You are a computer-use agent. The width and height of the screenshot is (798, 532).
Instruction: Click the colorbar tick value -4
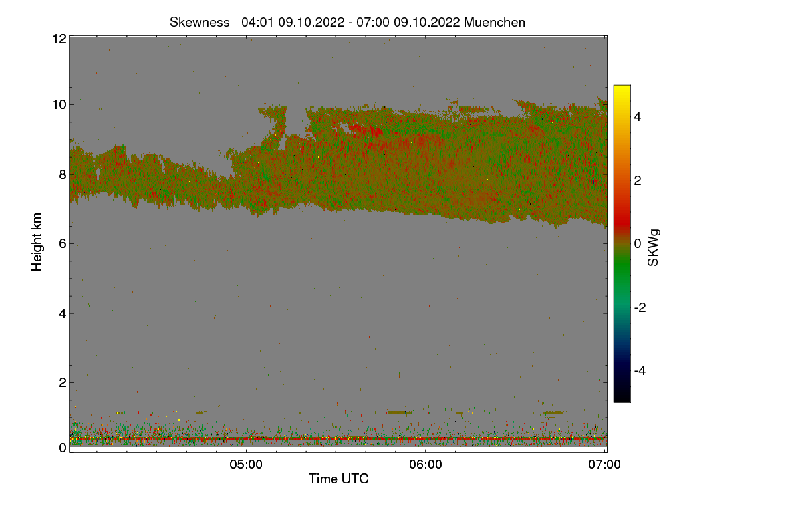click(640, 370)
